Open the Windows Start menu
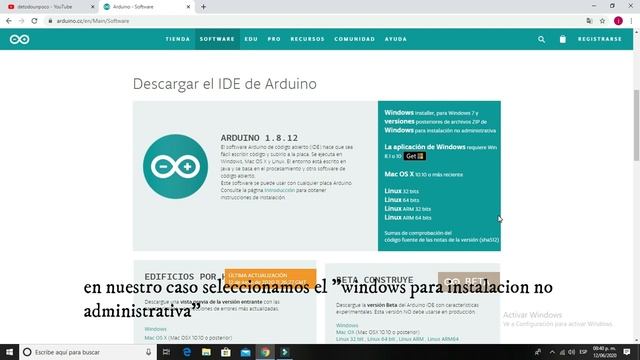The width and height of the screenshot is (640, 360). click(x=9, y=352)
